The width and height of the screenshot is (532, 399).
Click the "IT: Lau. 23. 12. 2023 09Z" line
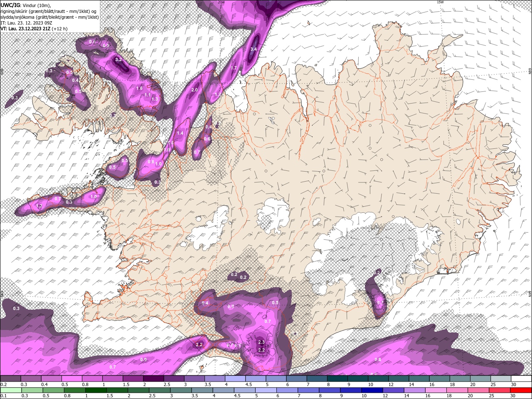[26, 23]
